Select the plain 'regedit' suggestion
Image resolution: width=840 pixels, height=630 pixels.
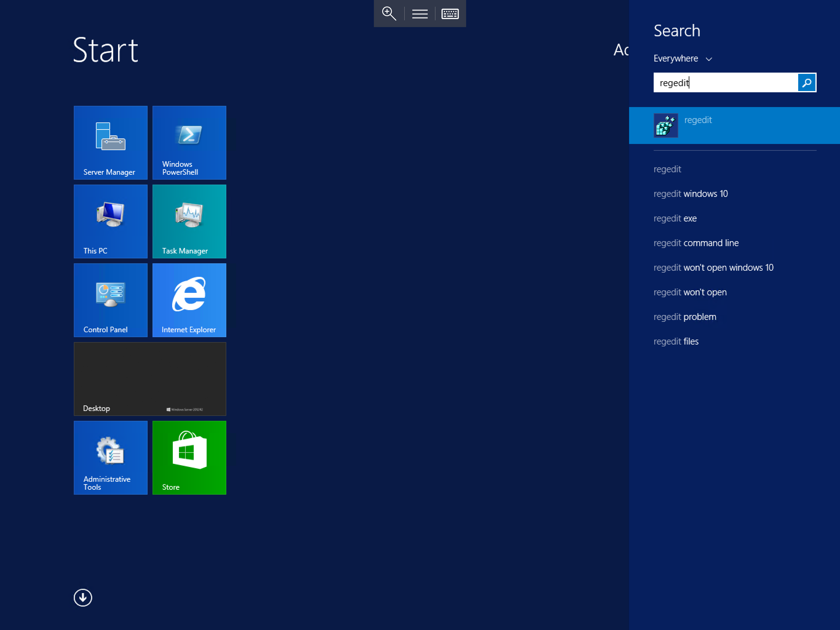(x=667, y=169)
